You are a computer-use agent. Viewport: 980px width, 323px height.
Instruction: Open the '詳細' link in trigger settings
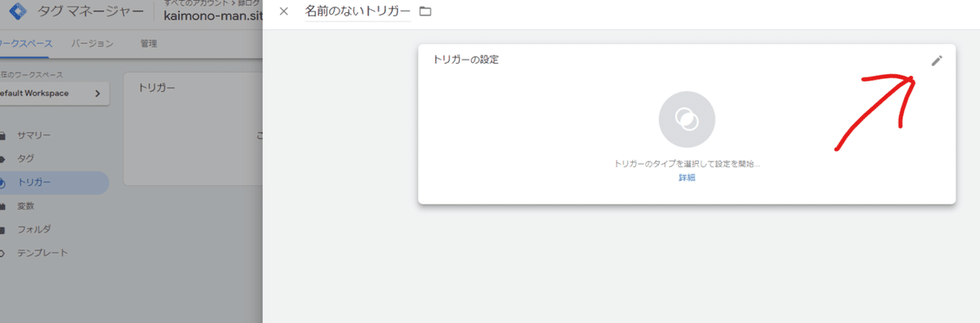click(x=687, y=178)
